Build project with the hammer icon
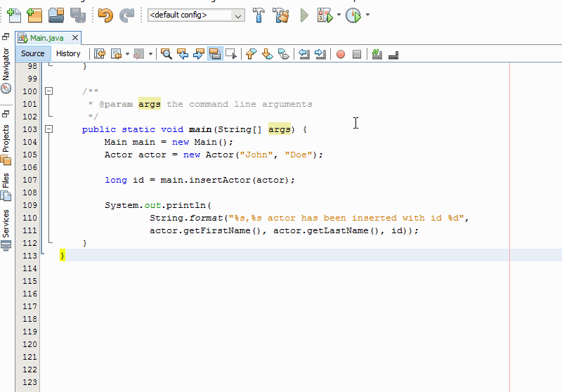 coord(259,15)
